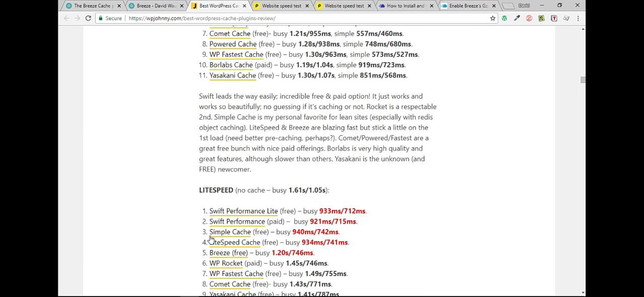Click the browser forward arrow

point(77,18)
